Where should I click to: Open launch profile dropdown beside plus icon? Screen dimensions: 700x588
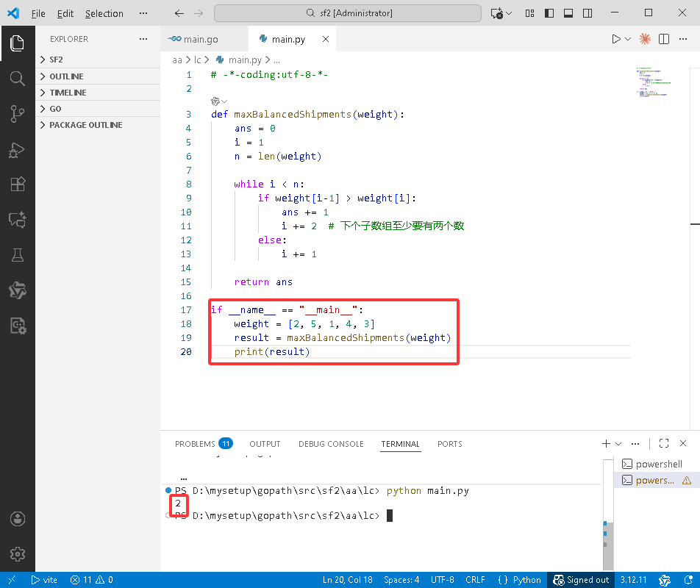tap(618, 443)
